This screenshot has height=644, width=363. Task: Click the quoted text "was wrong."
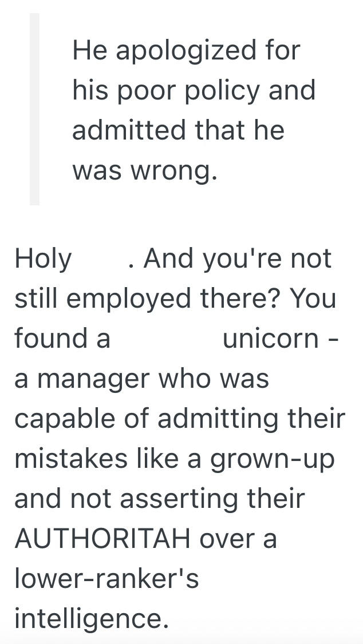pyautogui.click(x=145, y=169)
